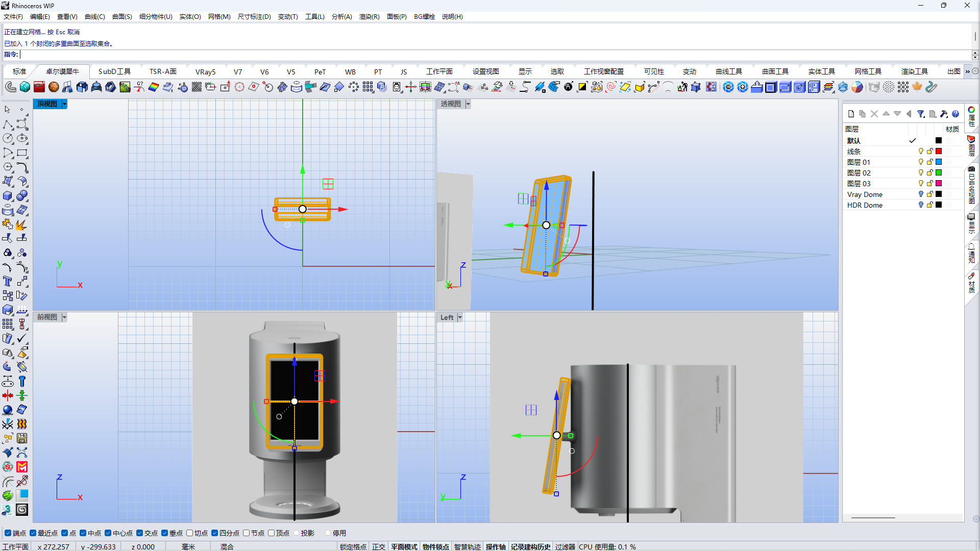The height and width of the screenshot is (551, 980).
Task: Select the box solid tool in sidebar
Action: tap(8, 196)
